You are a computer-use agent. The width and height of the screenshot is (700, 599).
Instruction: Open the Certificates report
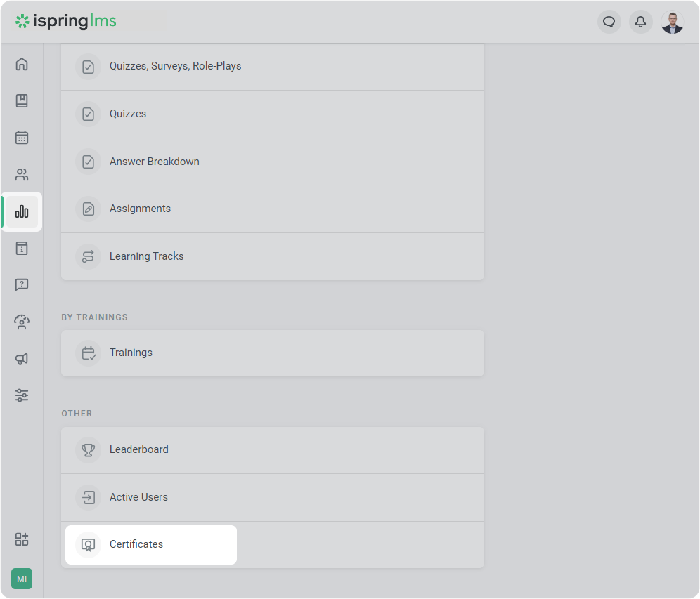pos(136,544)
